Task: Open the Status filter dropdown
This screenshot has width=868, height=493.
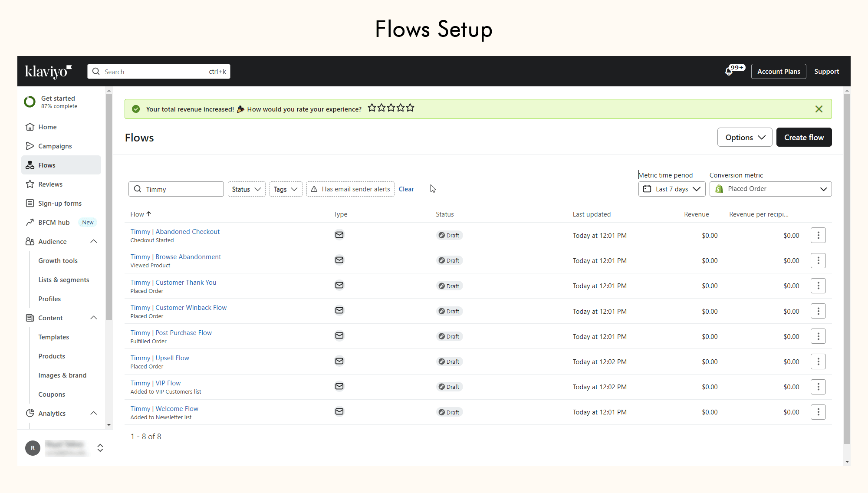Action: coord(246,189)
